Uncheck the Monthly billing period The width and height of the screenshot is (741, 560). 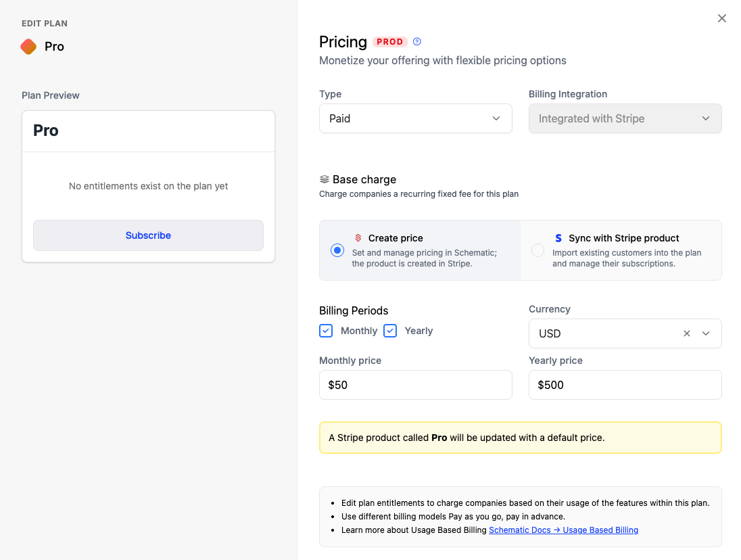326,331
